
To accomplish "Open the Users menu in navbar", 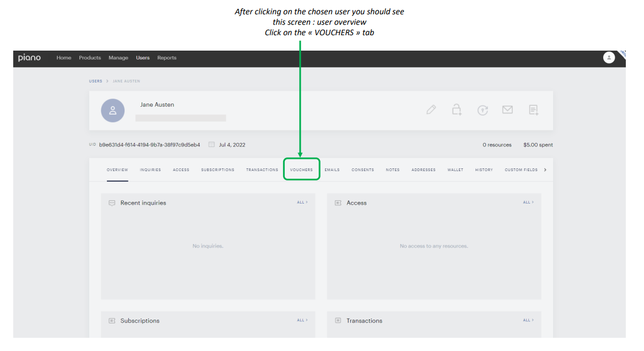I will [x=143, y=58].
